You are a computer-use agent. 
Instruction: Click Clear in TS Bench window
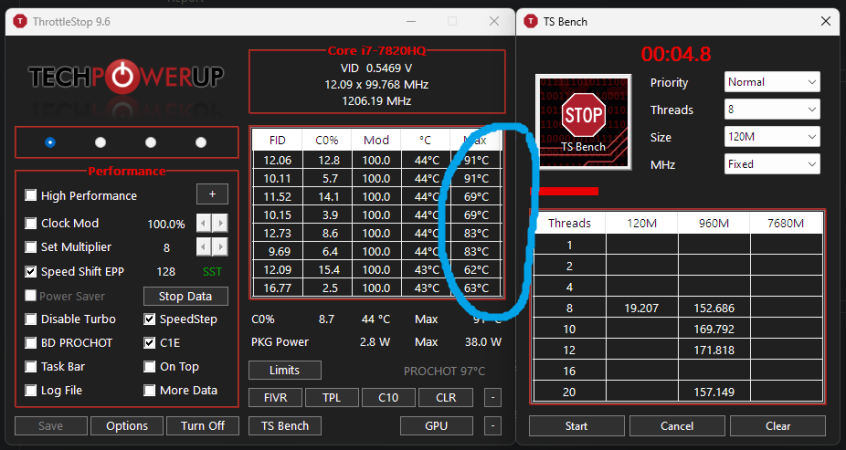(777, 426)
